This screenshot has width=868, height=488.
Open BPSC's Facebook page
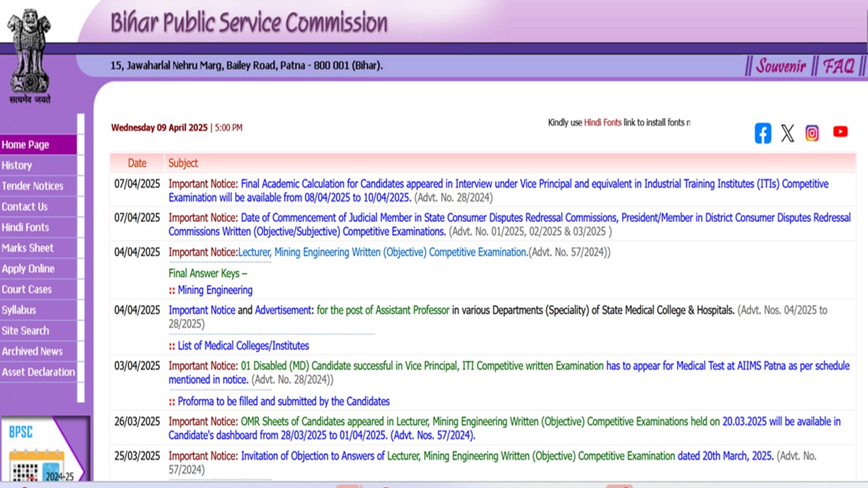point(762,132)
